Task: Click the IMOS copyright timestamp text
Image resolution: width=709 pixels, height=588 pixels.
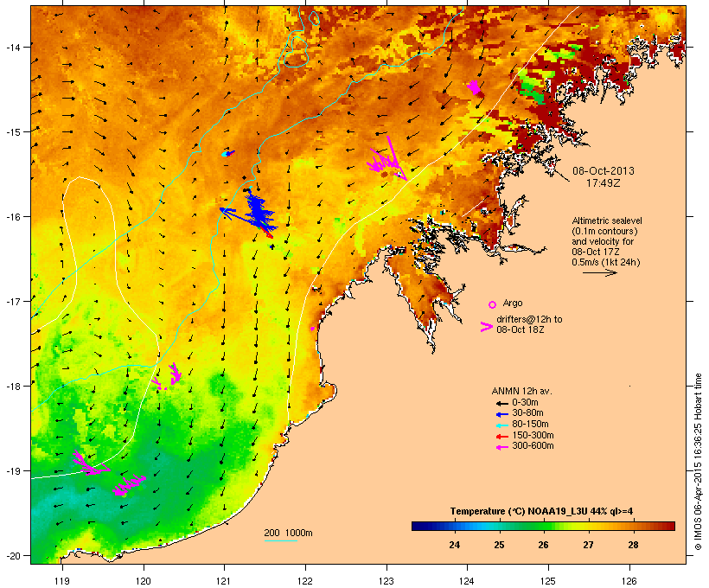Action: click(699, 462)
